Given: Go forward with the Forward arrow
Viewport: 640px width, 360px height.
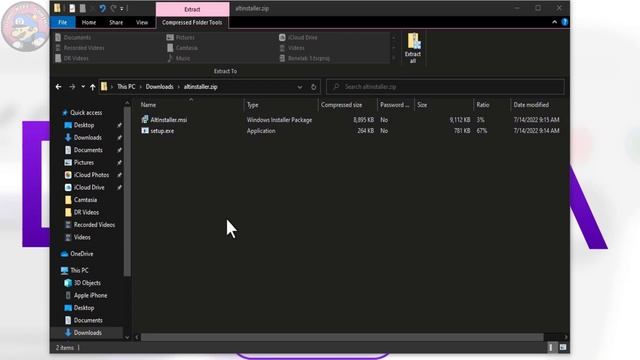Looking at the screenshot, I should 72,87.
